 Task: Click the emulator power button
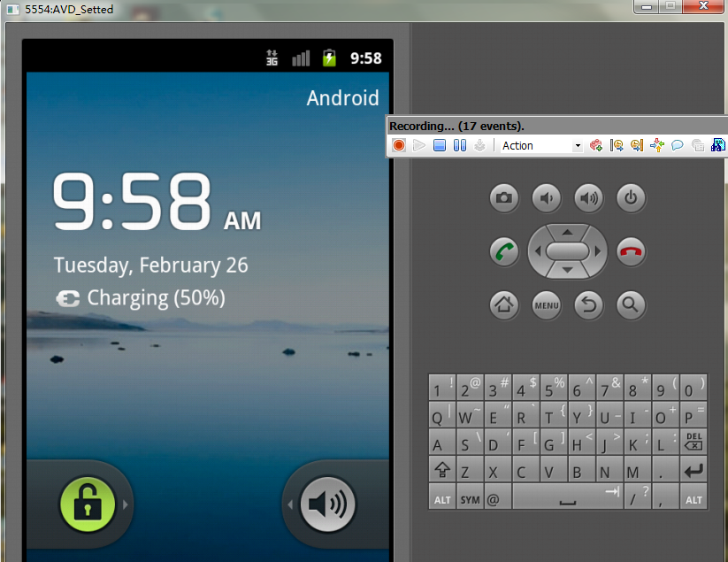tap(631, 198)
